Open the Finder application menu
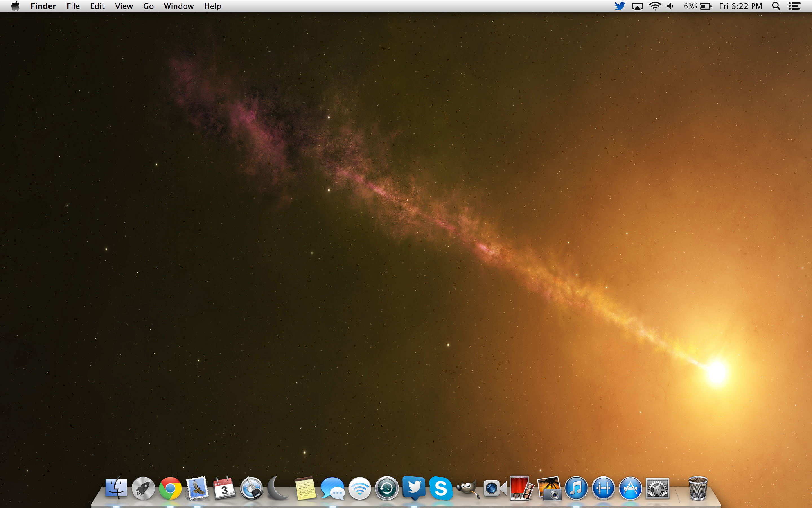Screen dimensions: 812x508 (43, 6)
